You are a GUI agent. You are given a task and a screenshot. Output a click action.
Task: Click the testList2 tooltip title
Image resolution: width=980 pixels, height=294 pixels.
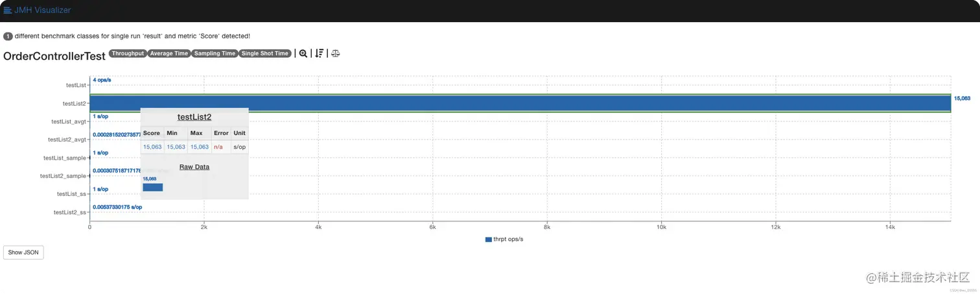[194, 117]
